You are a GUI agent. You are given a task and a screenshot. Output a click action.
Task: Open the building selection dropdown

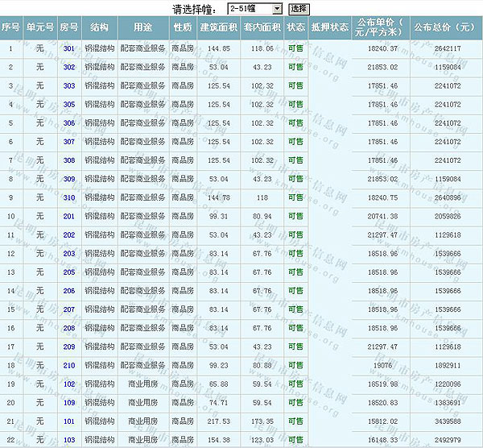254,8
